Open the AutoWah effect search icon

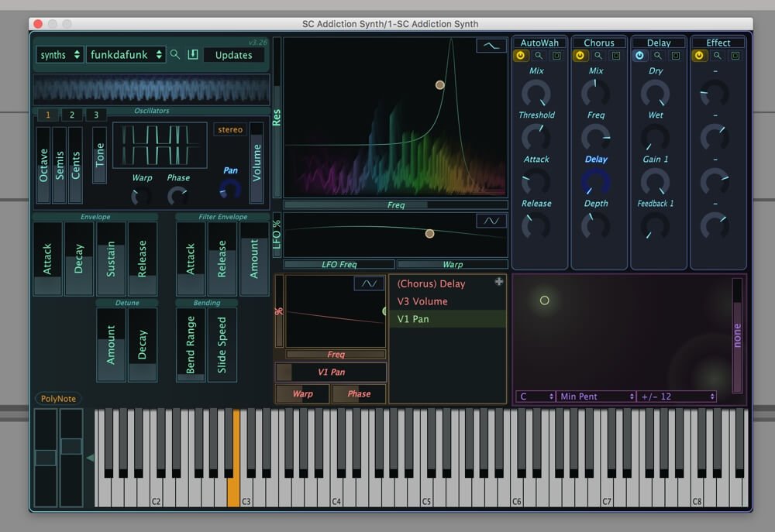[x=539, y=56]
